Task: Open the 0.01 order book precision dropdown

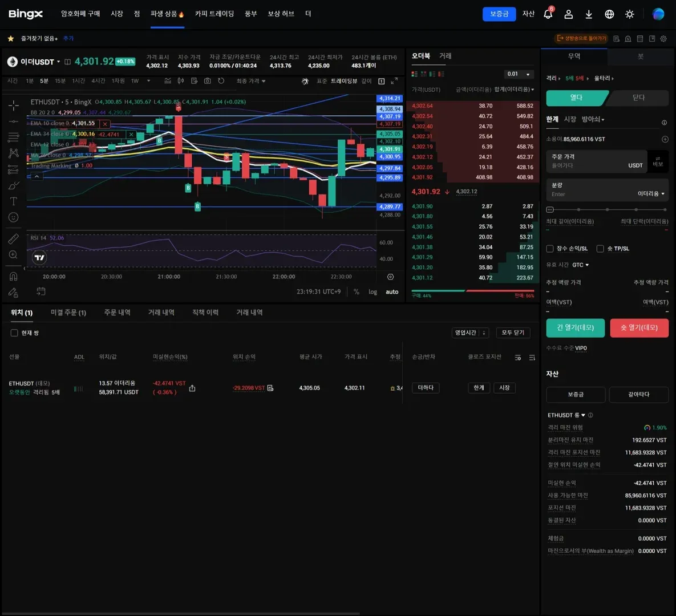Action: pyautogui.click(x=519, y=74)
